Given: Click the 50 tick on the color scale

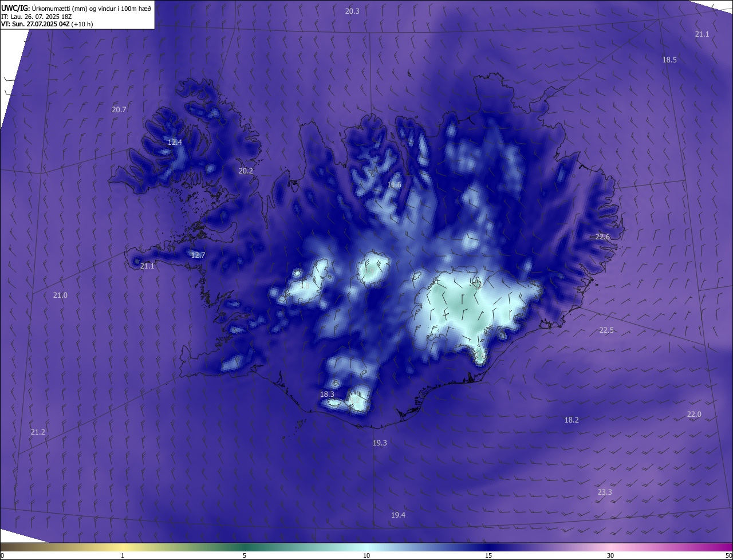Looking at the screenshot, I should (728, 555).
